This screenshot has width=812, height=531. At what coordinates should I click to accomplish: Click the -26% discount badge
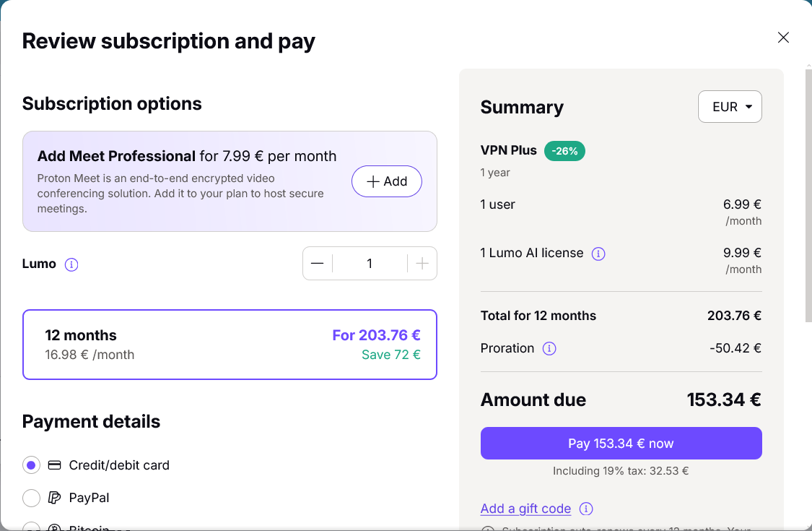564,151
